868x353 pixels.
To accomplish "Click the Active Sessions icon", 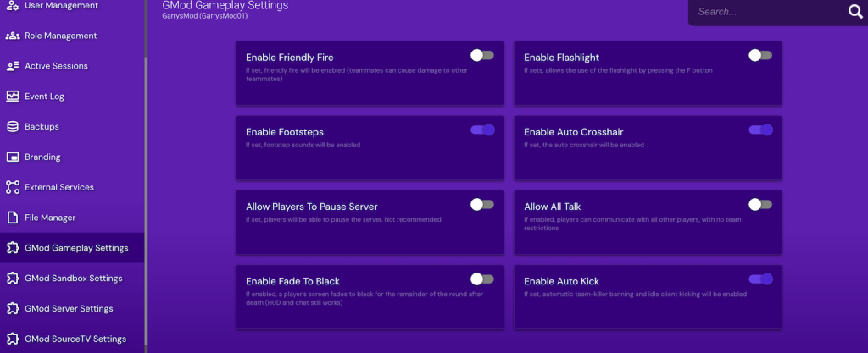I will coord(13,66).
